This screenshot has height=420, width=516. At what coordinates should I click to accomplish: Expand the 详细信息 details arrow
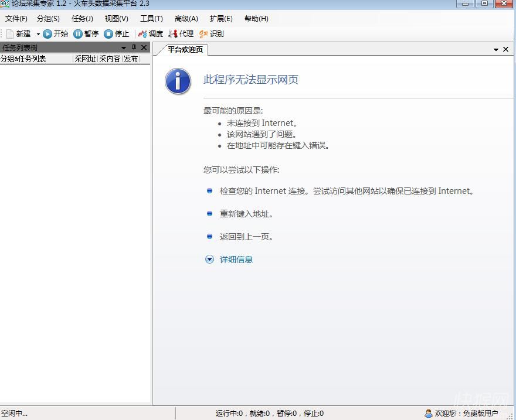(210, 259)
